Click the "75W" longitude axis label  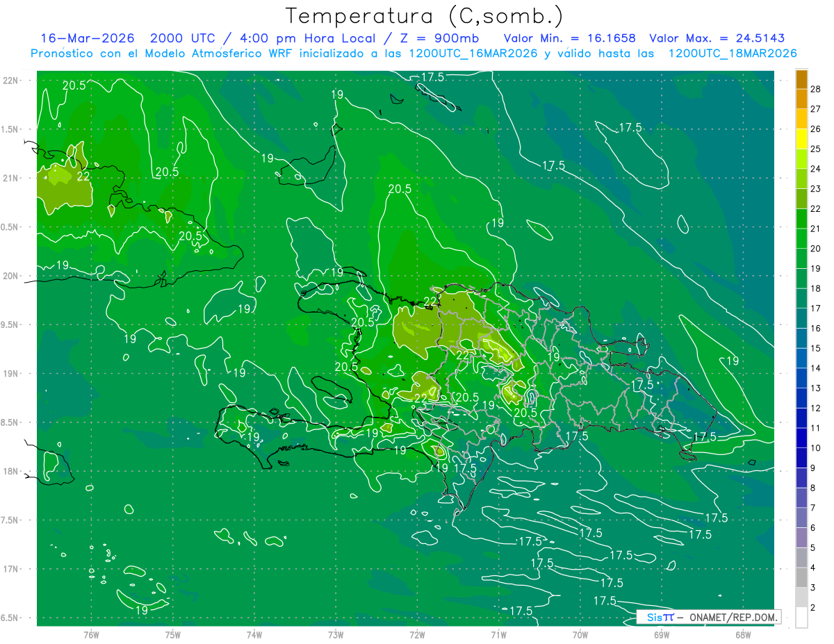(173, 634)
